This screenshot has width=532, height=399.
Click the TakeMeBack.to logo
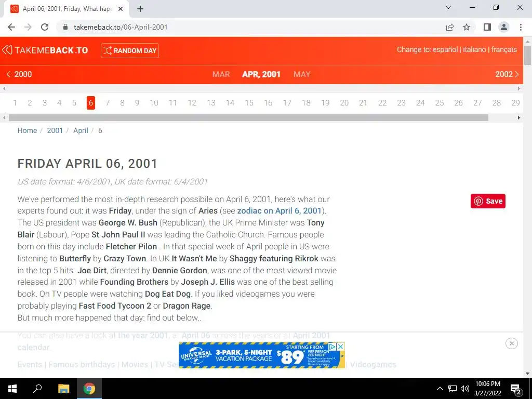coord(45,50)
